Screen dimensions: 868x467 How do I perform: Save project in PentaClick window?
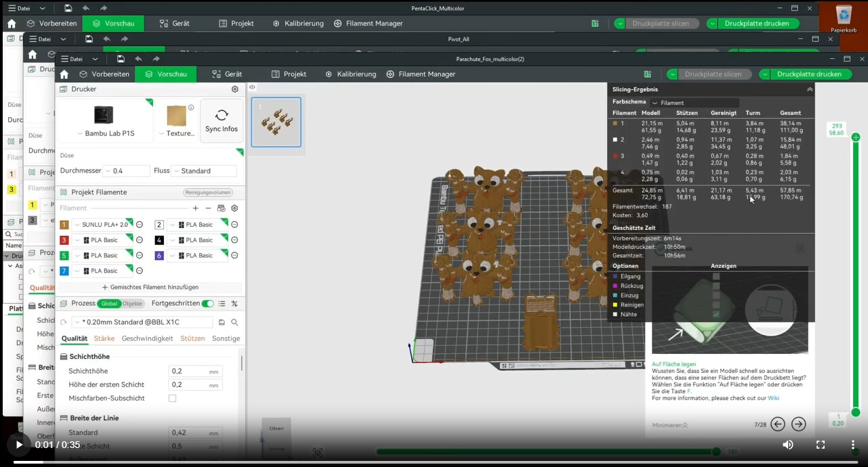[x=68, y=8]
